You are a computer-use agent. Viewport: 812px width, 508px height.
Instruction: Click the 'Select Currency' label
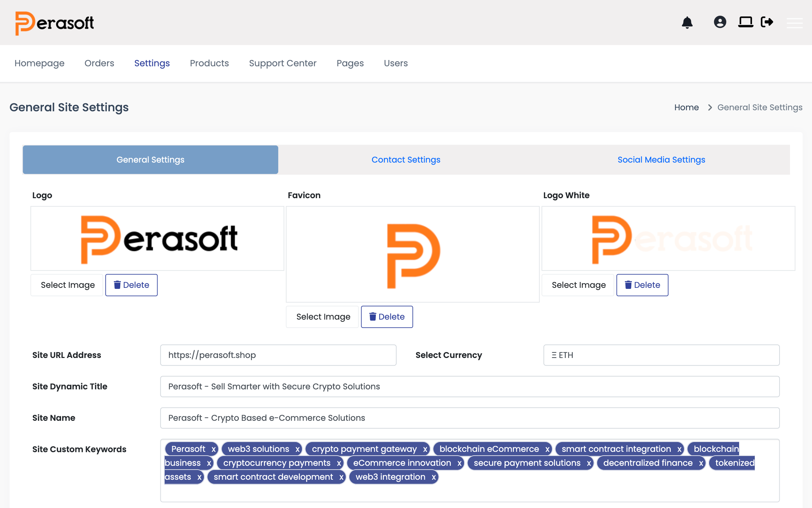point(449,355)
